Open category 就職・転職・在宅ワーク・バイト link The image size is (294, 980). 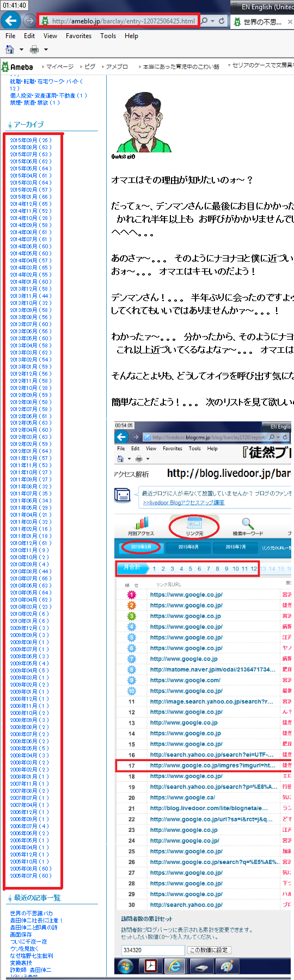[46, 84]
